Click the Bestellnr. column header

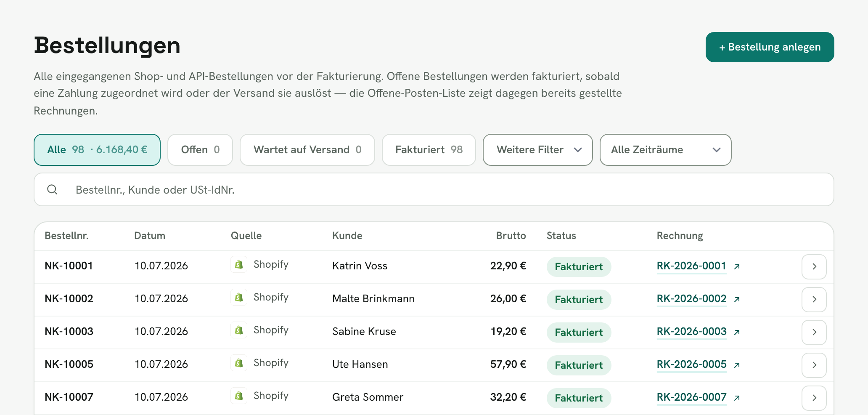point(66,236)
